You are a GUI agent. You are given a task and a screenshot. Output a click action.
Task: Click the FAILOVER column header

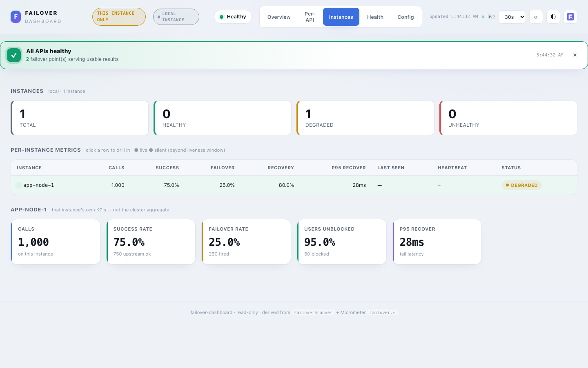[223, 168]
